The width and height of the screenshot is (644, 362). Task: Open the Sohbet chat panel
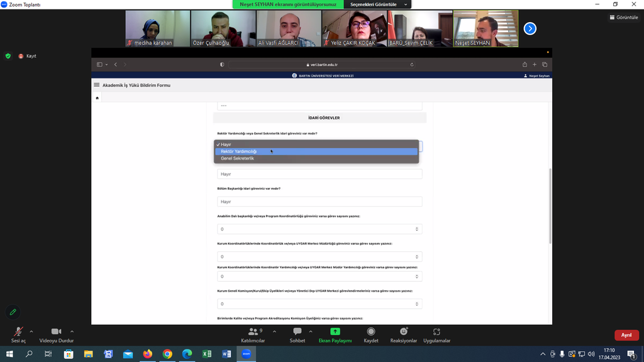(x=297, y=333)
